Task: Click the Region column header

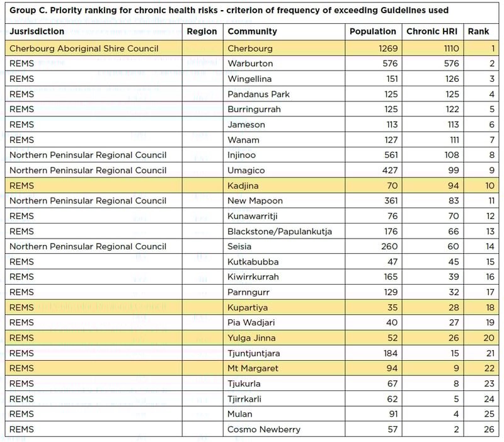Action: [x=202, y=31]
